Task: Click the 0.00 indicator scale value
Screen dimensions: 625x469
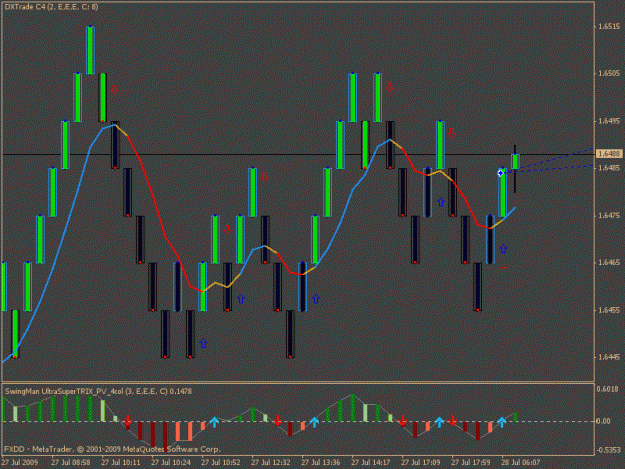Action: click(x=604, y=421)
